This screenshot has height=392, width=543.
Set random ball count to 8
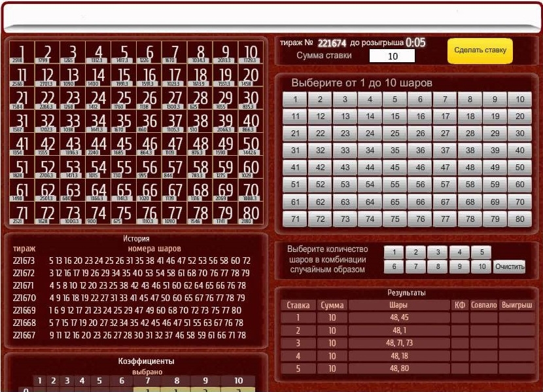tap(437, 266)
